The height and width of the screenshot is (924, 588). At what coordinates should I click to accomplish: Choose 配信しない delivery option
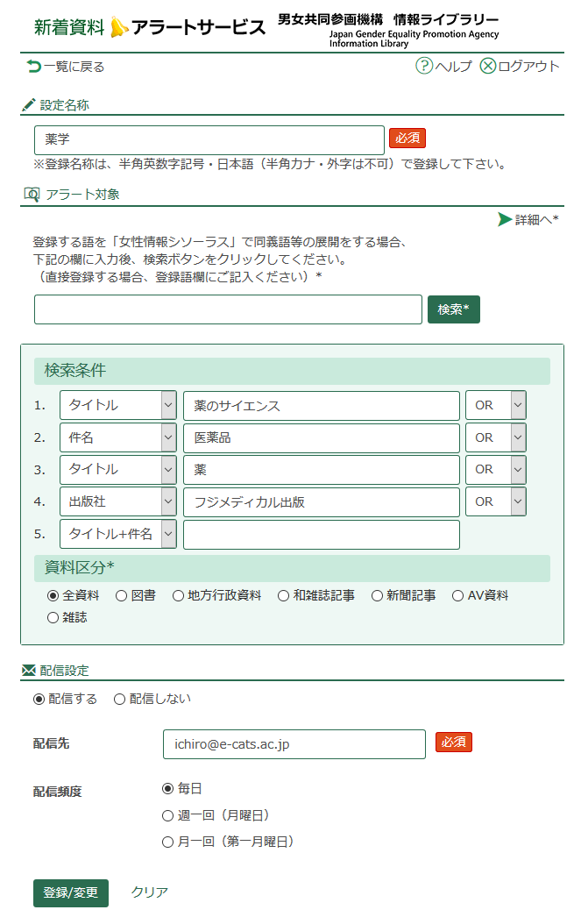[x=119, y=699]
